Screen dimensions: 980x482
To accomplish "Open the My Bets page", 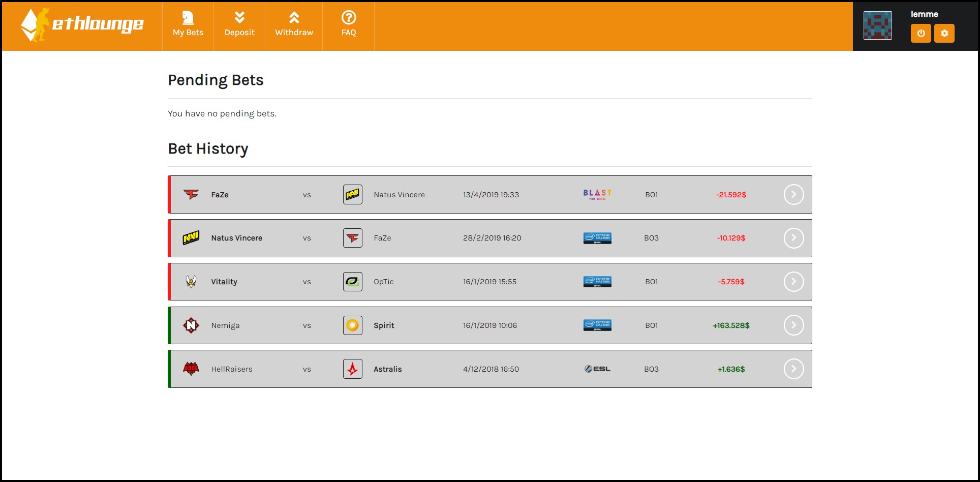I will (188, 25).
